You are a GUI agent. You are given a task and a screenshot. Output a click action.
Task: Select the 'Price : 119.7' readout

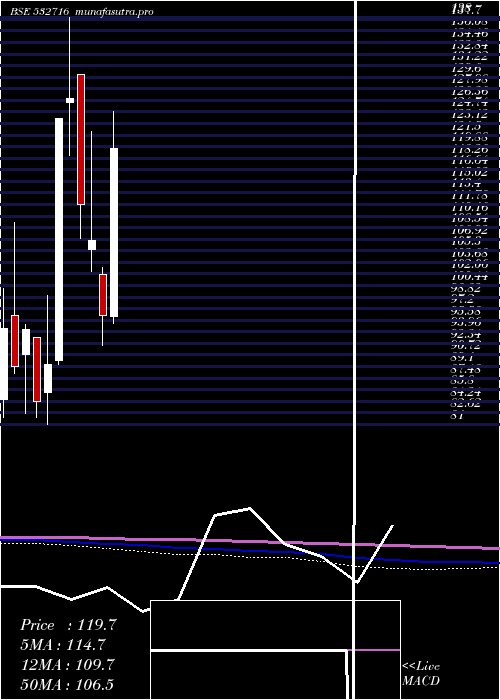click(68, 625)
